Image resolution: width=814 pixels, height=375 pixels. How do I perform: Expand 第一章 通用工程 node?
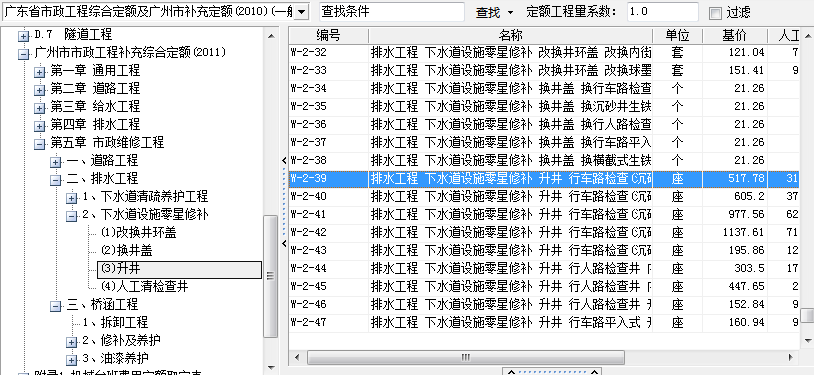pyautogui.click(x=39, y=72)
